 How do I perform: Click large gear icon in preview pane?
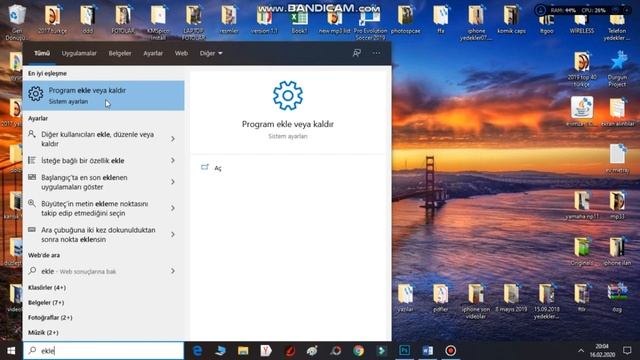[x=288, y=96]
